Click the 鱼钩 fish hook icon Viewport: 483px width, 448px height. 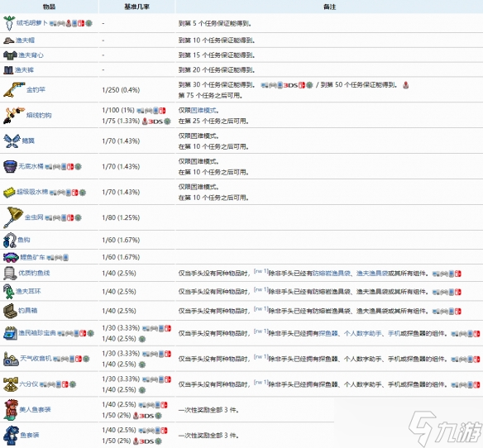pyautogui.click(x=10, y=241)
